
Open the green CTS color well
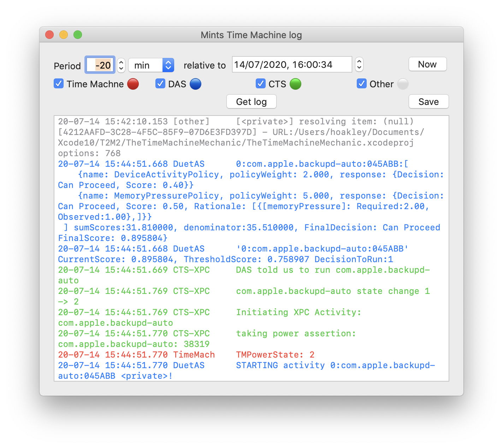(295, 84)
